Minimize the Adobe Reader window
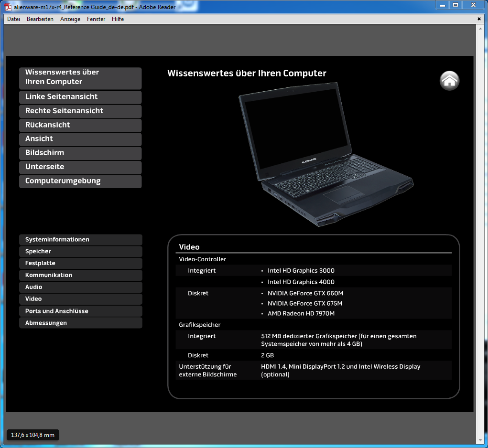Viewport: 488px width, 448px height. (x=442, y=5)
